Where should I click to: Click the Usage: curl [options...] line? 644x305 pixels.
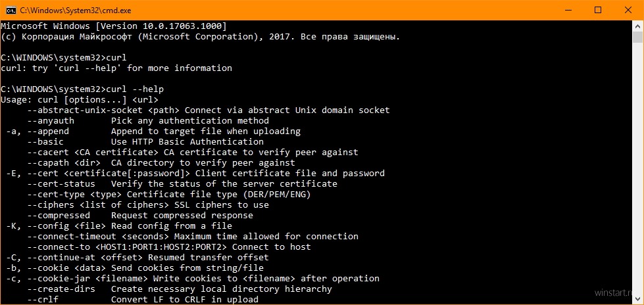click(x=80, y=100)
